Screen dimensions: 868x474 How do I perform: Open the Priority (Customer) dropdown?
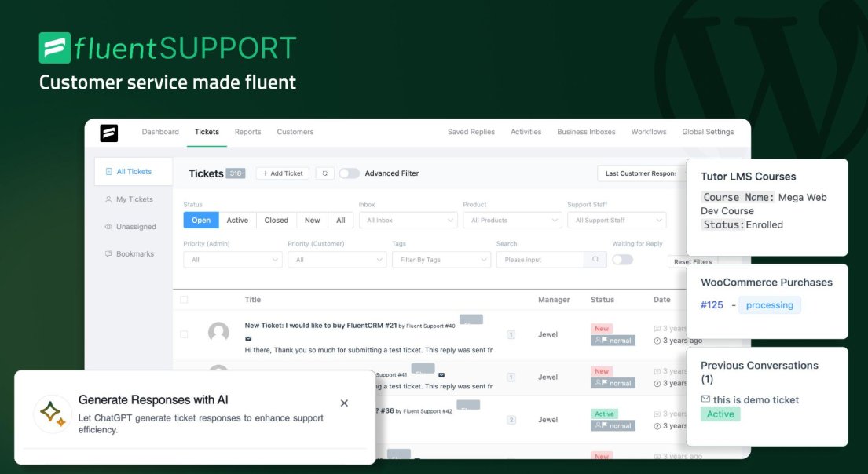[x=337, y=260]
